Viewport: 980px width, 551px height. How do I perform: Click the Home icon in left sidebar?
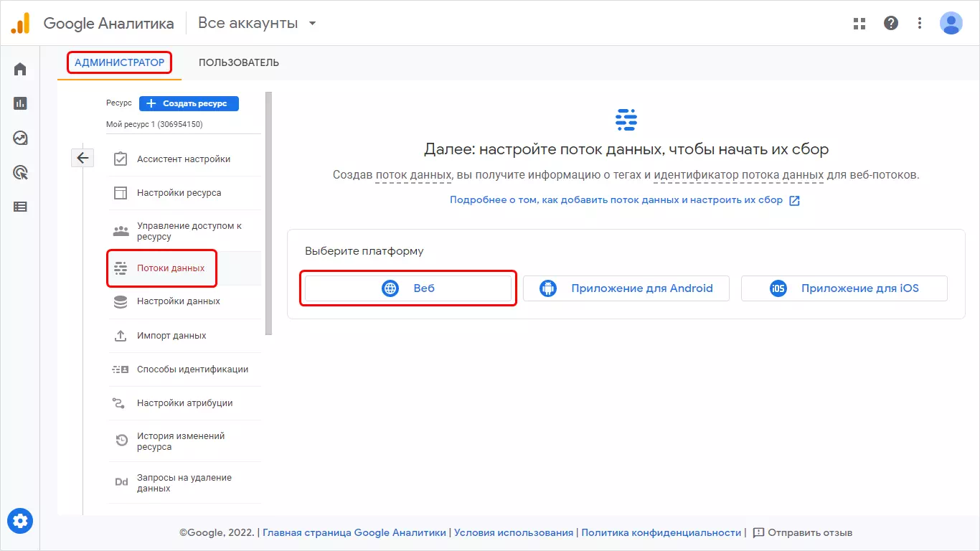click(x=20, y=70)
